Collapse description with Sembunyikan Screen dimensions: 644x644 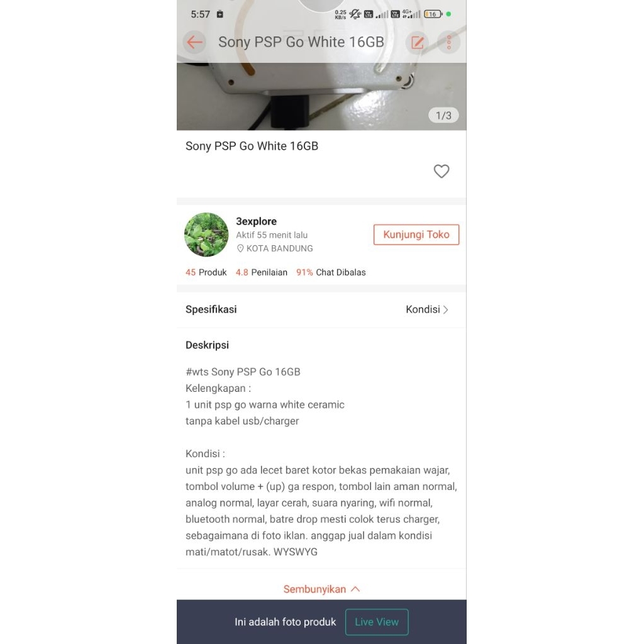(321, 589)
